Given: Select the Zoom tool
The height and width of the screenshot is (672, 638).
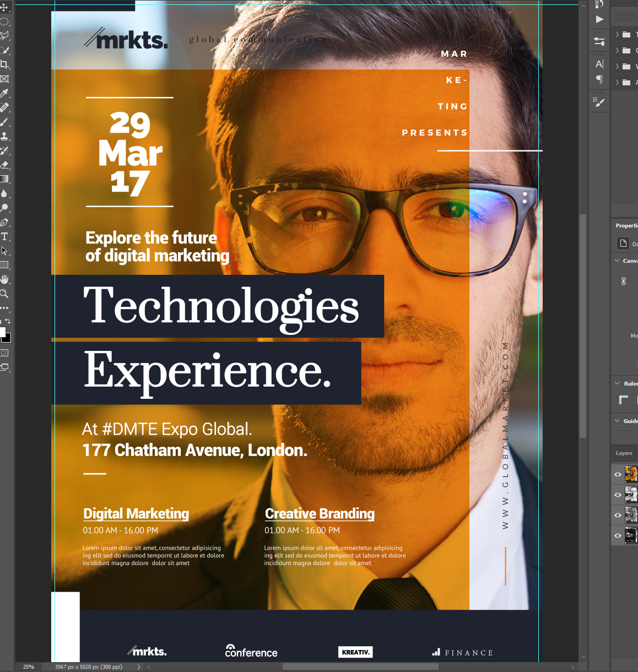Looking at the screenshot, I should [x=4, y=294].
